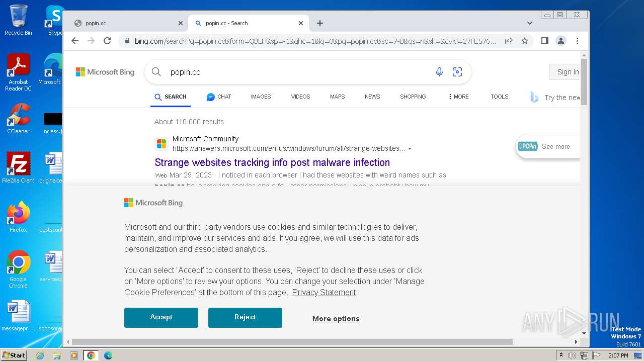This screenshot has width=644, height=362.
Task: Open the Chrome profile avatar
Action: pos(561,41)
